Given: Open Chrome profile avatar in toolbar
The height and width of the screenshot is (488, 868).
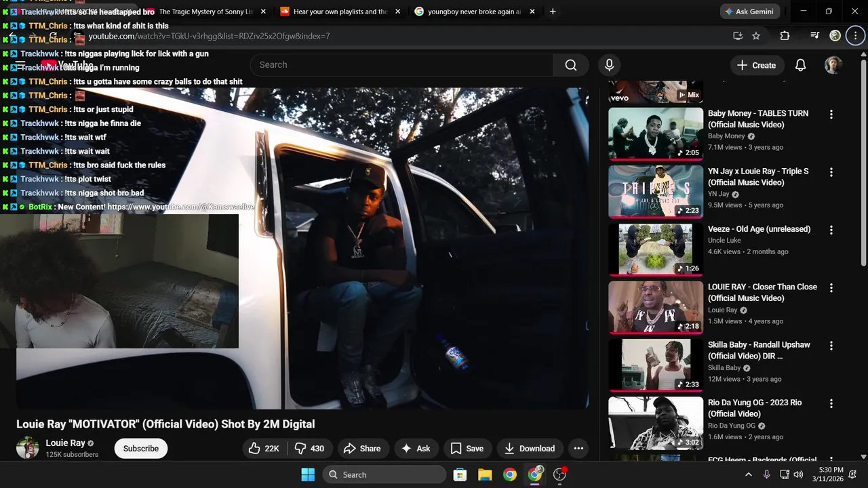Looking at the screenshot, I should [835, 36].
